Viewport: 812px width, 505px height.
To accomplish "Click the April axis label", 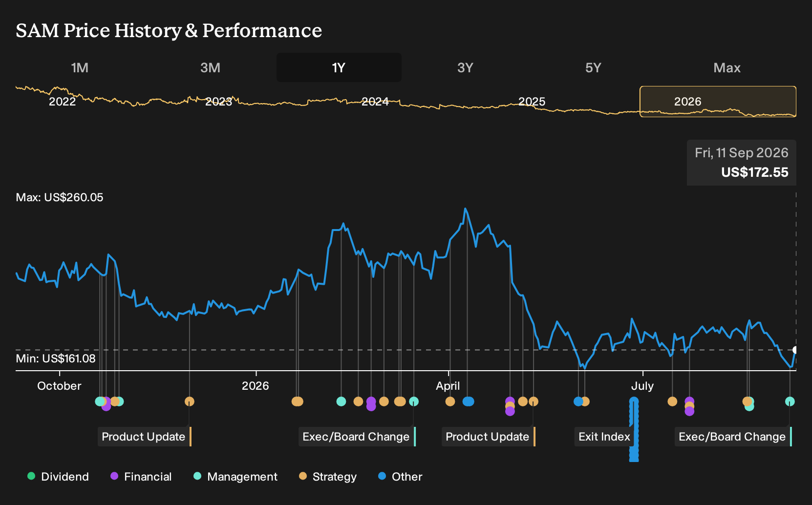I will tap(448, 386).
